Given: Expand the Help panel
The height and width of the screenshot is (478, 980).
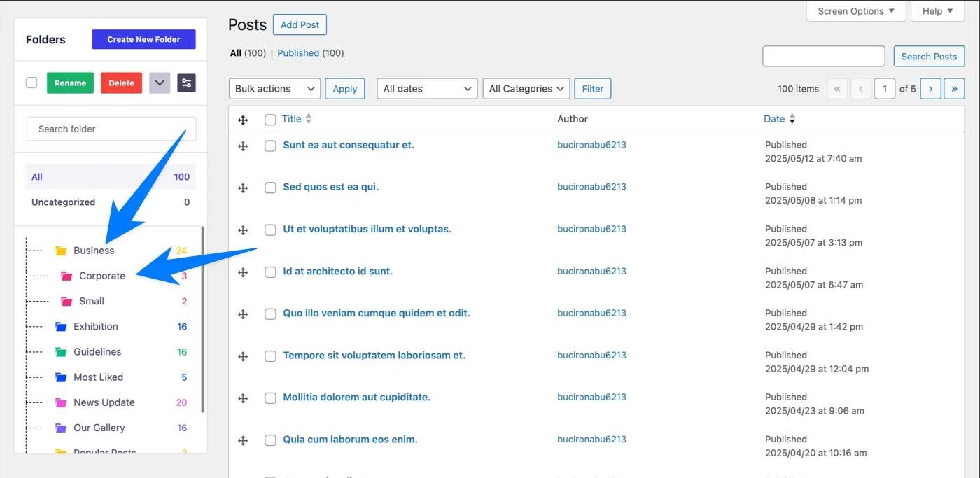Looking at the screenshot, I should pos(938,10).
